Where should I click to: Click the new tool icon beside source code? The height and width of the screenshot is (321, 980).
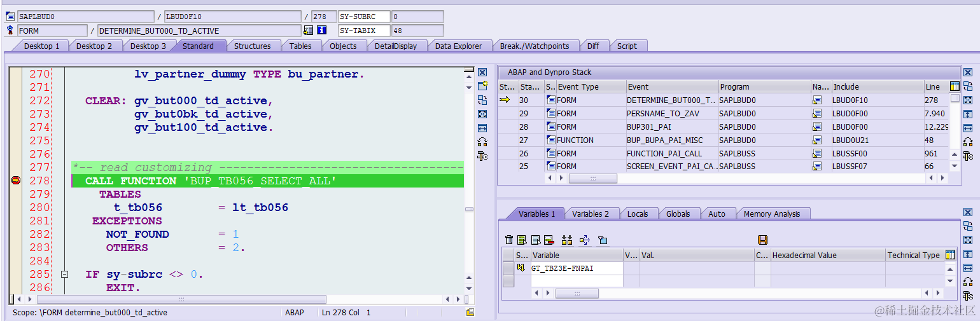coord(482,86)
